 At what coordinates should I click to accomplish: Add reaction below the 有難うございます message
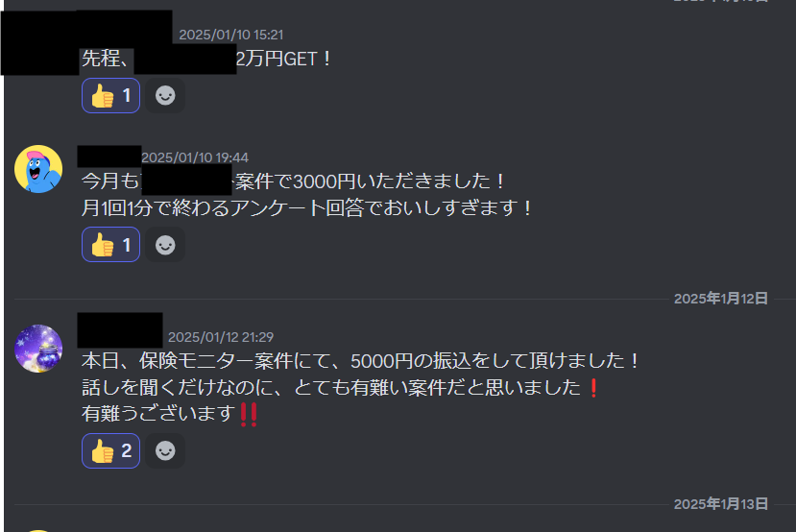pyautogui.click(x=165, y=450)
